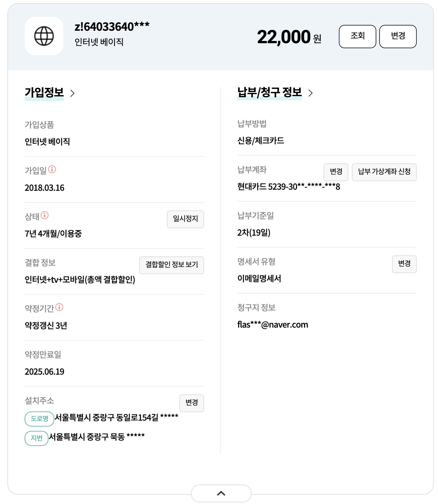Open 결합할인 정보 보기
This screenshot has width=438, height=504.
point(172,265)
